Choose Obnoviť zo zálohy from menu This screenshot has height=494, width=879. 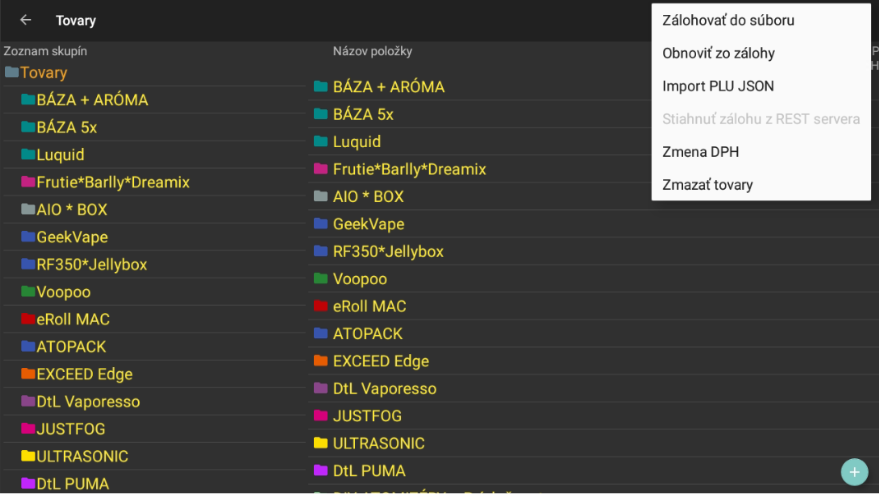tap(718, 53)
